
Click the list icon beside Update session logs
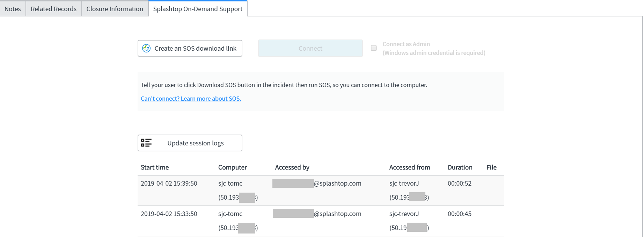[146, 143]
